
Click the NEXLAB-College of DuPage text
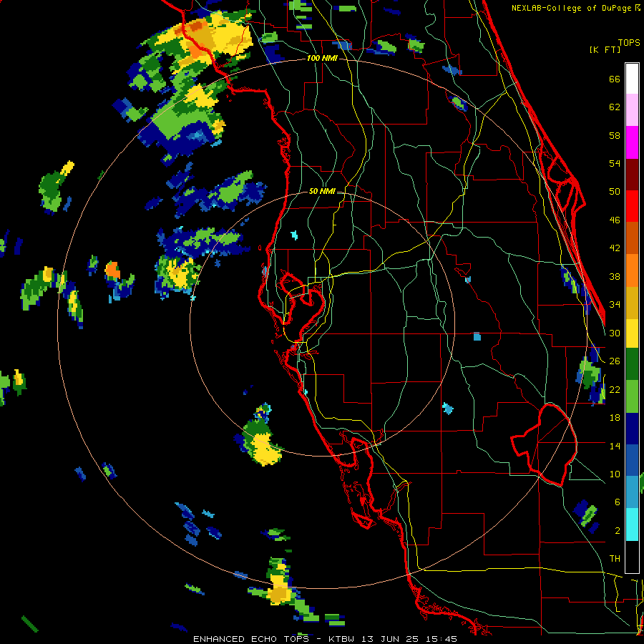[572, 8]
